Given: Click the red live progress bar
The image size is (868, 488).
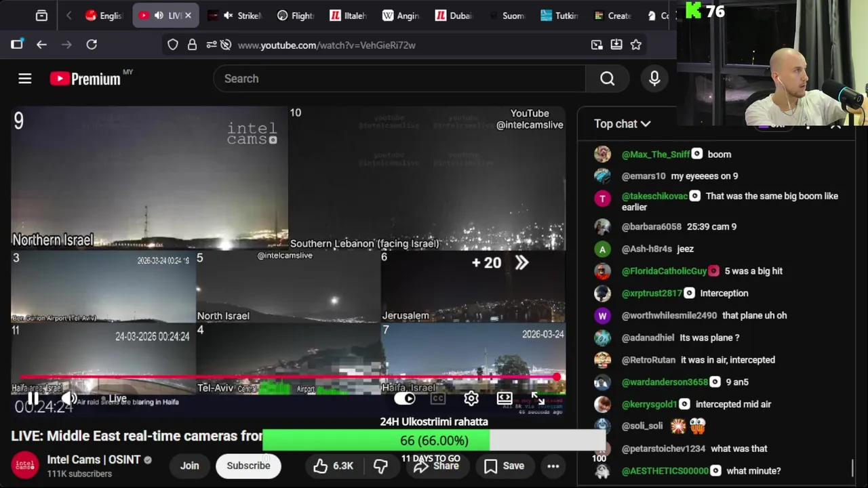Looking at the screenshot, I should (x=288, y=377).
